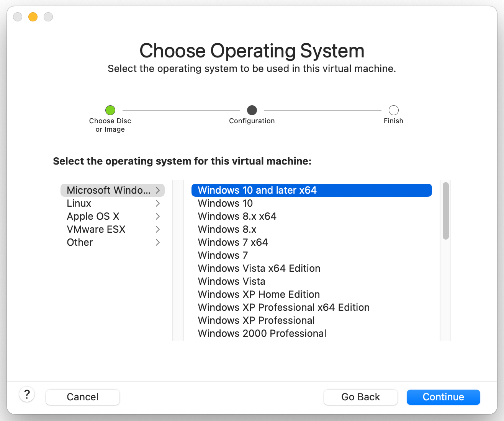Select Linux in the category list
The height and width of the screenshot is (421, 504).
tap(79, 203)
